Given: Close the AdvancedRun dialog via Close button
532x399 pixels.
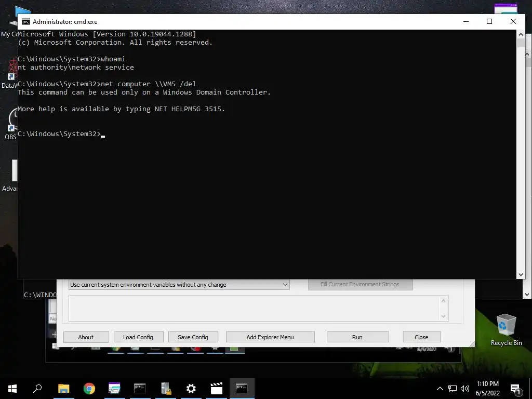Looking at the screenshot, I should pyautogui.click(x=421, y=337).
